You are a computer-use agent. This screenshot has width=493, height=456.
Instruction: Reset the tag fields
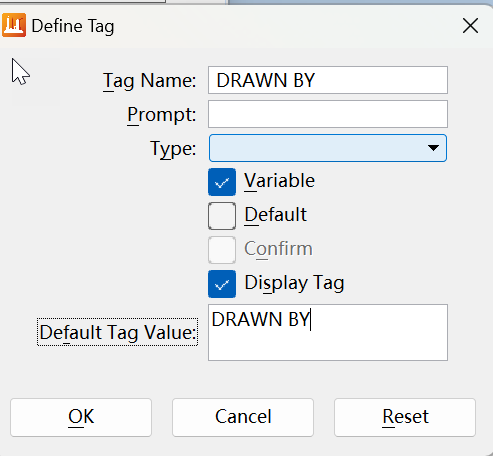[405, 417]
